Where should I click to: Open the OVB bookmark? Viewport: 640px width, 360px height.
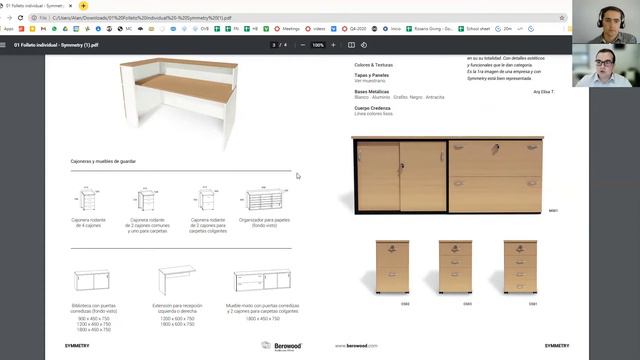pyautogui.click(x=201, y=29)
